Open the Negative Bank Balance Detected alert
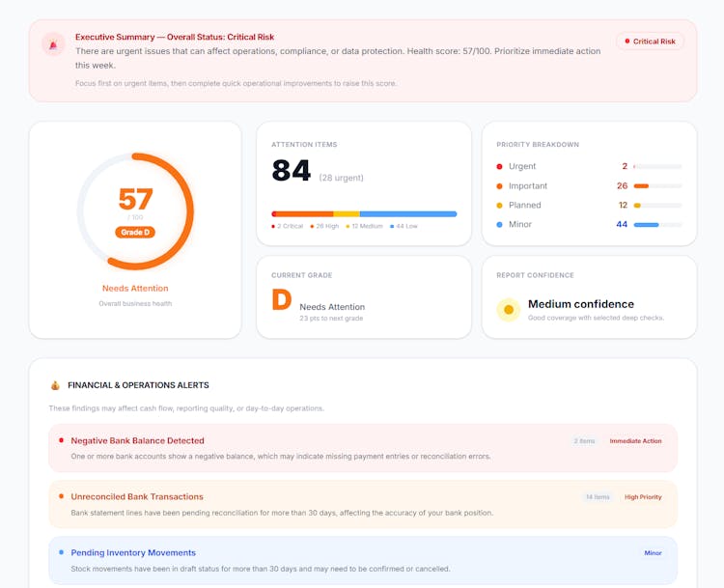 coord(137,440)
